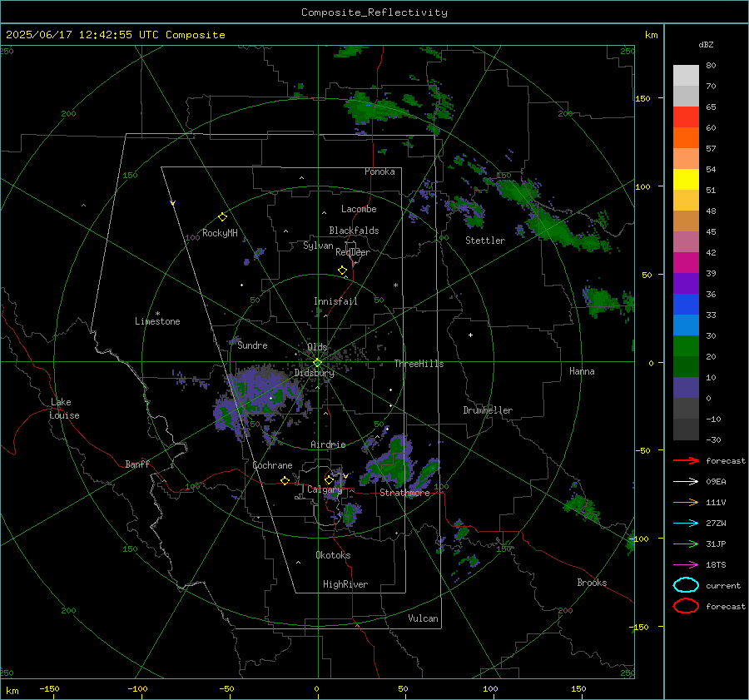Click the Sundre city label
Image resolution: width=749 pixels, height=700 pixels.
tap(252, 345)
